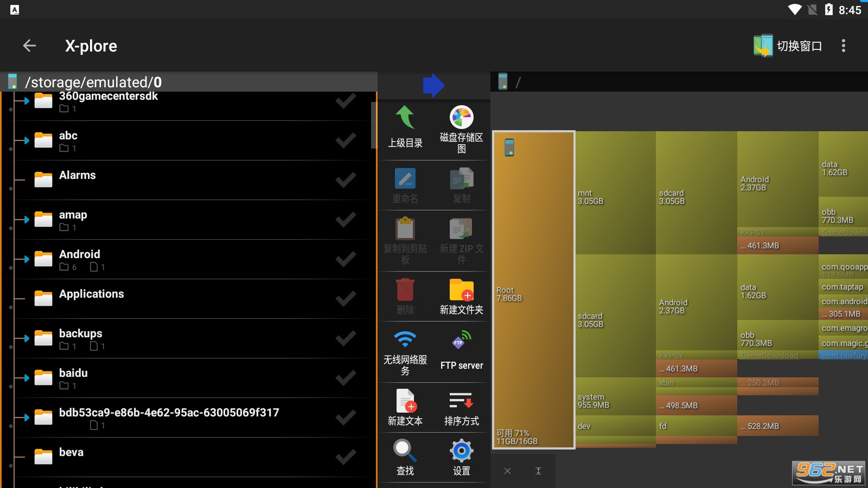Click the 切换窗口 switch pane icon
Image resolution: width=868 pixels, height=488 pixels.
point(763,46)
